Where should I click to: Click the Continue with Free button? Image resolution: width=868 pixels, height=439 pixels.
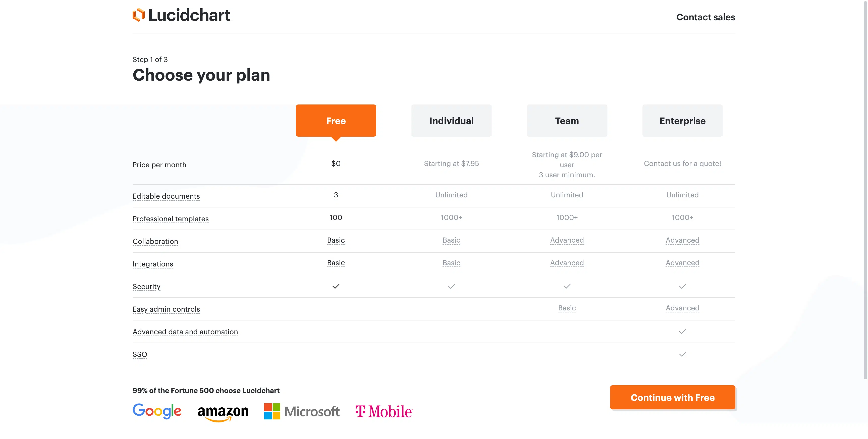coord(673,398)
